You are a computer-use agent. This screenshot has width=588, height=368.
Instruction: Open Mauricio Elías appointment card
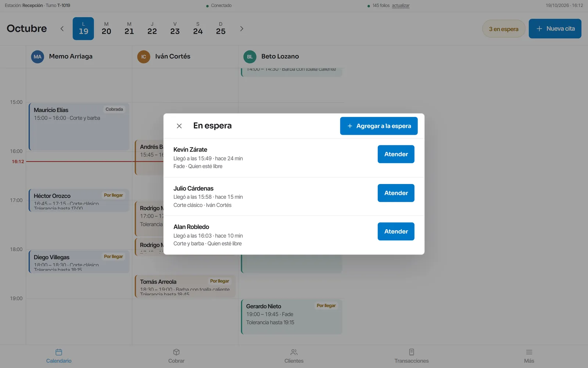point(79,127)
